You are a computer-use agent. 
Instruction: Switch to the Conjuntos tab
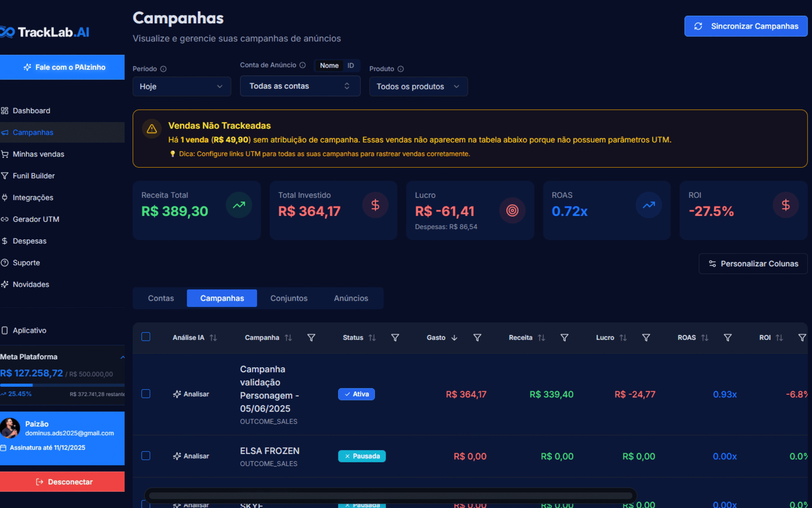[289, 298]
